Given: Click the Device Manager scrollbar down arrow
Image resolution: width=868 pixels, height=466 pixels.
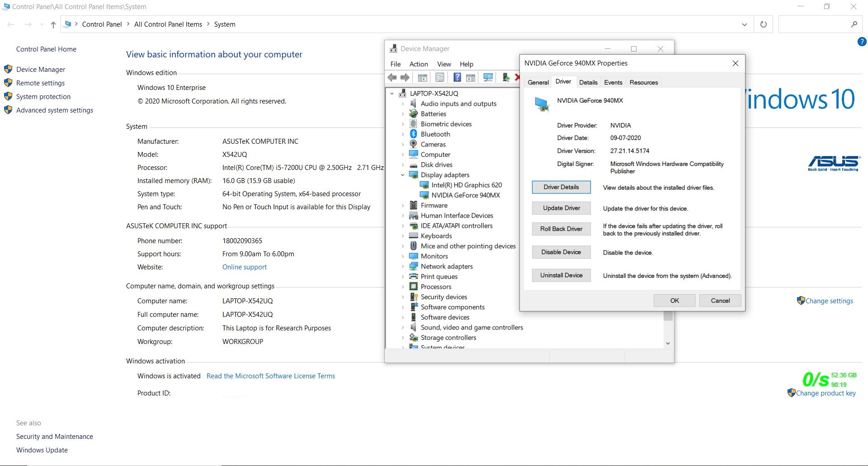Looking at the screenshot, I should pyautogui.click(x=668, y=344).
